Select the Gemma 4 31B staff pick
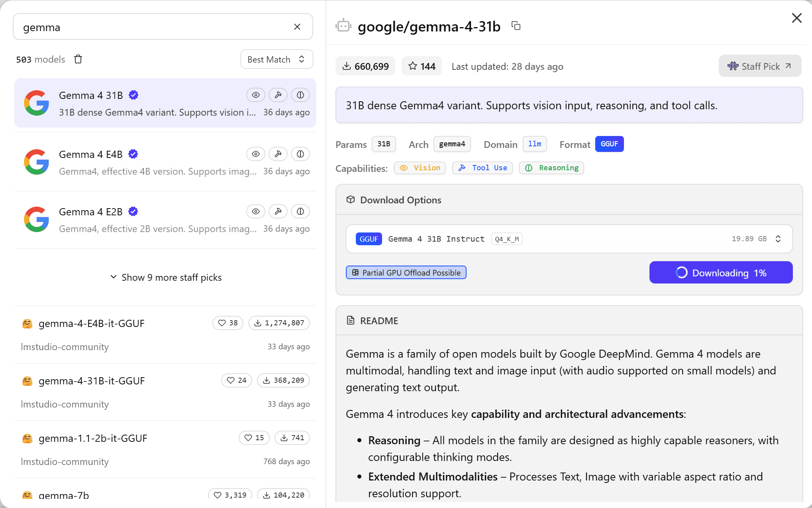 pyautogui.click(x=165, y=103)
